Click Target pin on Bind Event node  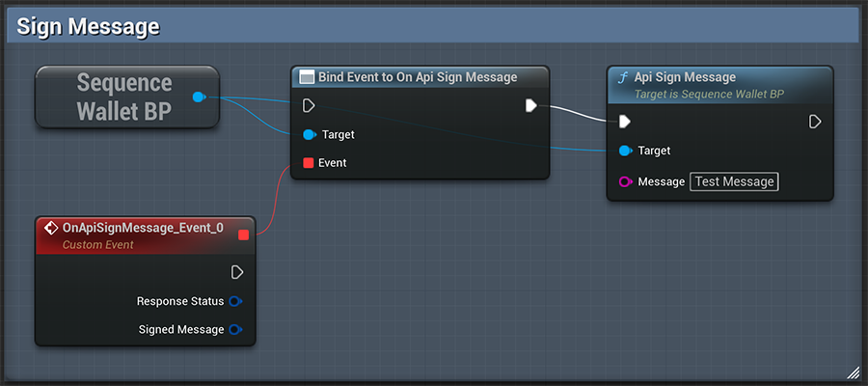tap(309, 135)
